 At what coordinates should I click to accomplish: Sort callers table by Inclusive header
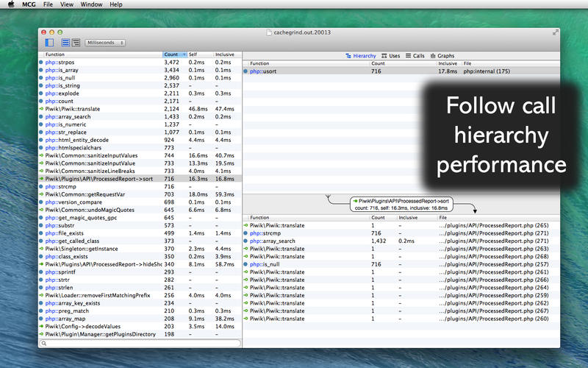point(448,63)
